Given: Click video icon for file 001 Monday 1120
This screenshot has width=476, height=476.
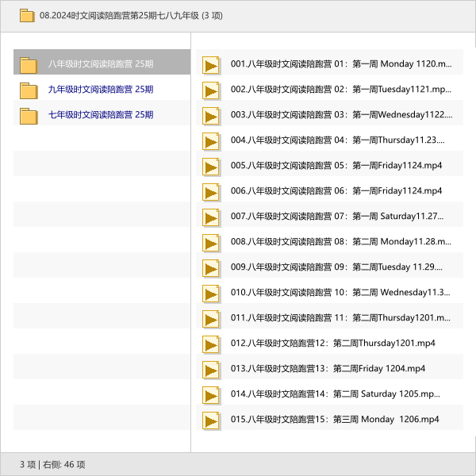Looking at the screenshot, I should point(210,64).
